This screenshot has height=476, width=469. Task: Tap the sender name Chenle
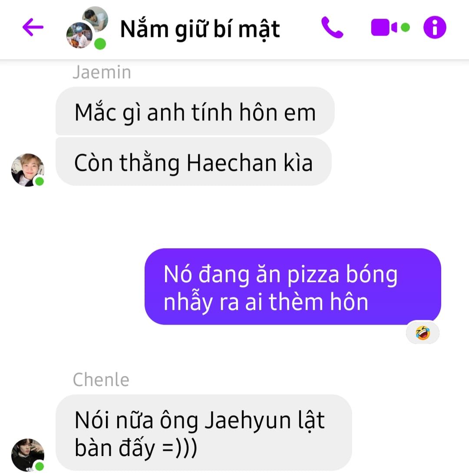pyautogui.click(x=101, y=379)
